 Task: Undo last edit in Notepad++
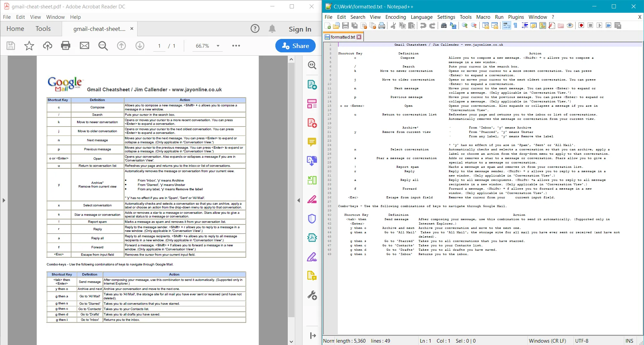click(423, 26)
